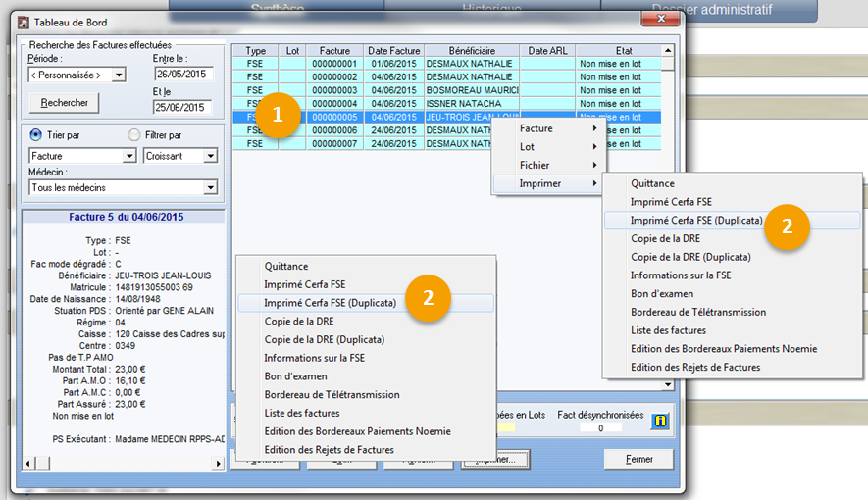Viewport: 868px width, 500px height.
Task: Sort by the Date ARL column header
Action: click(547, 50)
